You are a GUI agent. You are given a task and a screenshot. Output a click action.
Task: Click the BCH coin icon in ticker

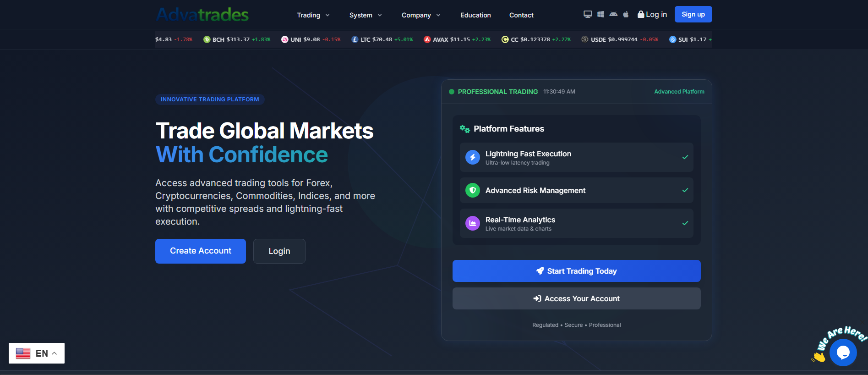[207, 39]
